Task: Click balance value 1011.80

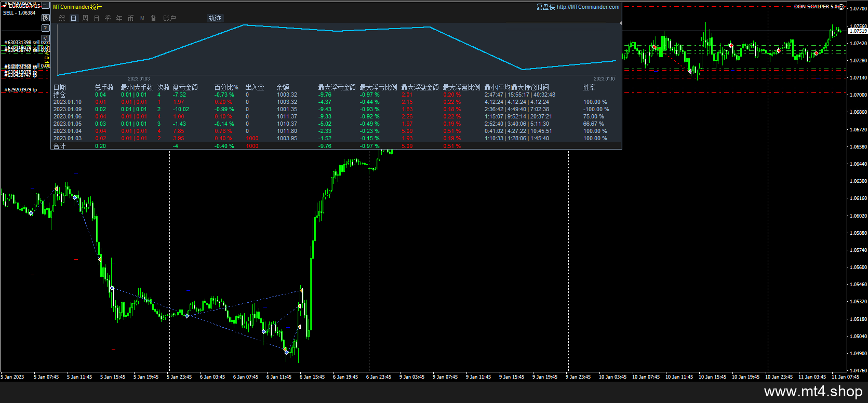Action: click(x=287, y=131)
